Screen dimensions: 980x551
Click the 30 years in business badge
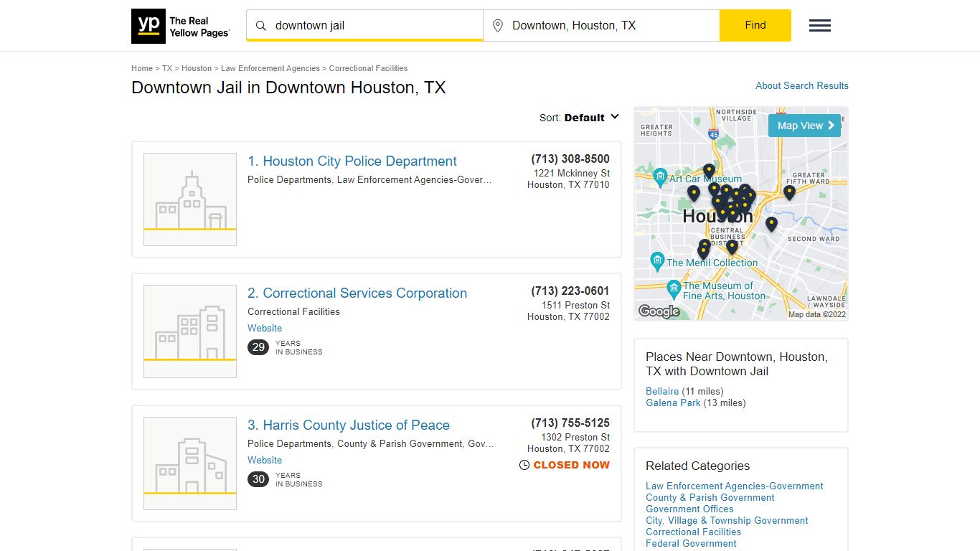(258, 479)
